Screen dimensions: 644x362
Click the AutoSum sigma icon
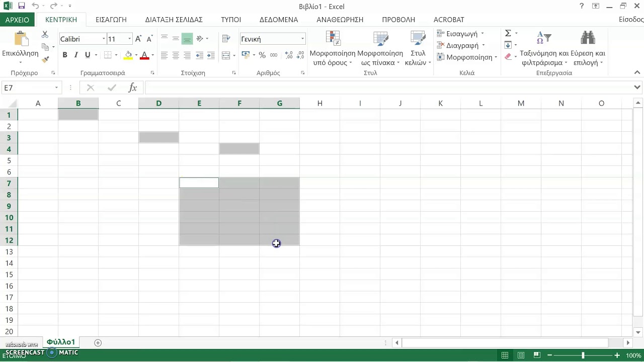tap(508, 33)
